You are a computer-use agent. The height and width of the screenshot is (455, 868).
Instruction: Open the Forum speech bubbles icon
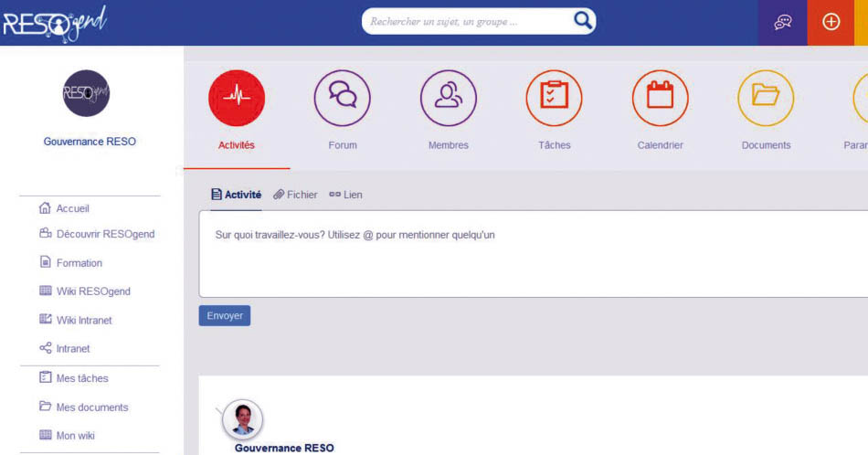point(342,98)
